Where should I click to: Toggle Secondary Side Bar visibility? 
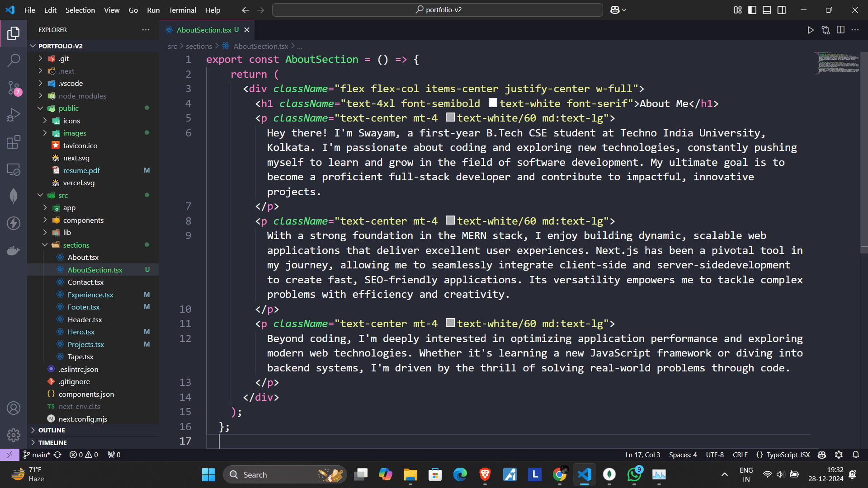[x=782, y=10]
